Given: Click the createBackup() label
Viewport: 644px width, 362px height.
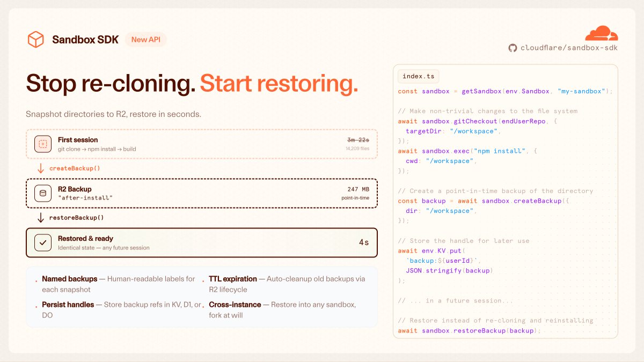Looking at the screenshot, I should (75, 168).
